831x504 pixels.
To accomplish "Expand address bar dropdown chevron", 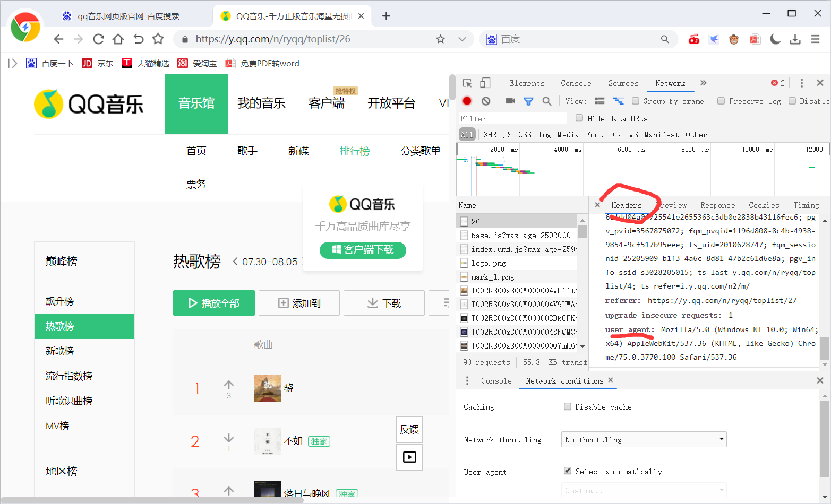I will coord(462,39).
